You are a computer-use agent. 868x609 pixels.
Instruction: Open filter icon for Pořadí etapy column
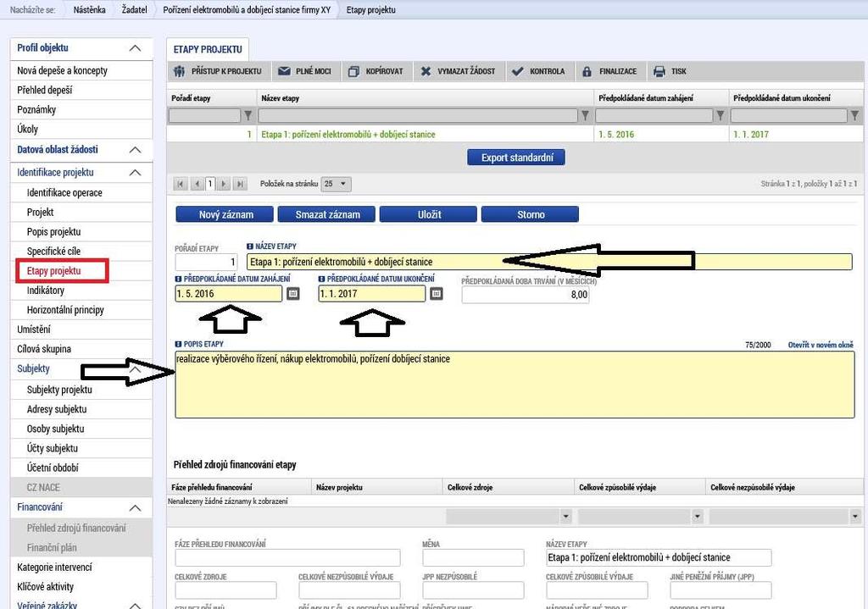[248, 115]
